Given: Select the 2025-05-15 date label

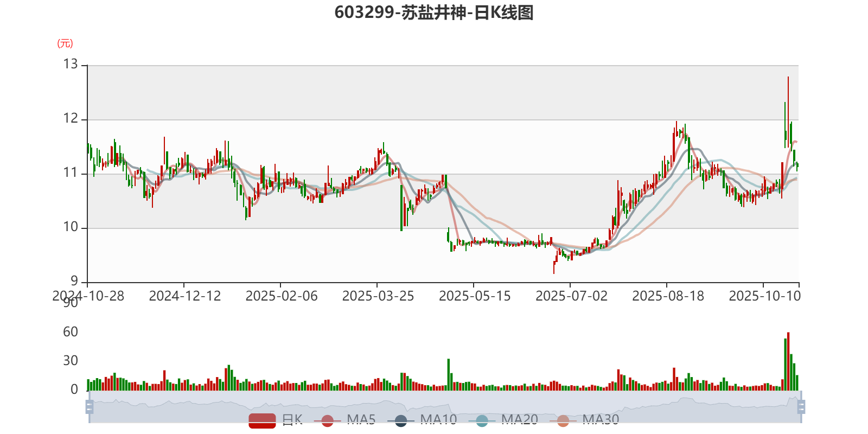Looking at the screenshot, I should tap(475, 296).
